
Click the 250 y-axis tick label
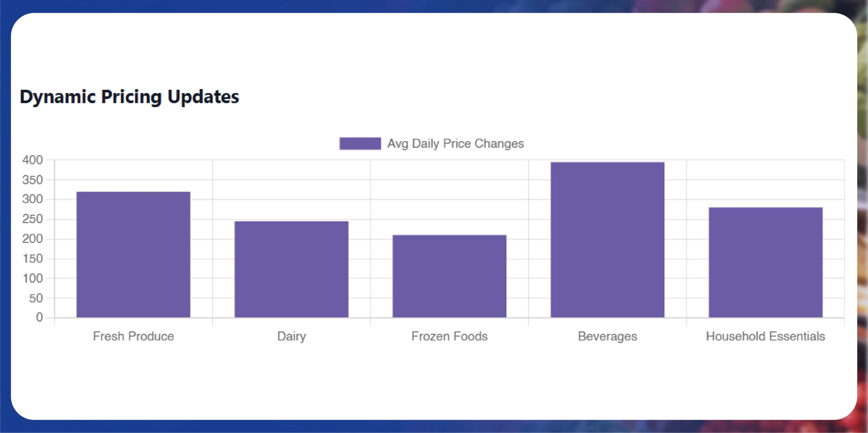pyautogui.click(x=33, y=219)
